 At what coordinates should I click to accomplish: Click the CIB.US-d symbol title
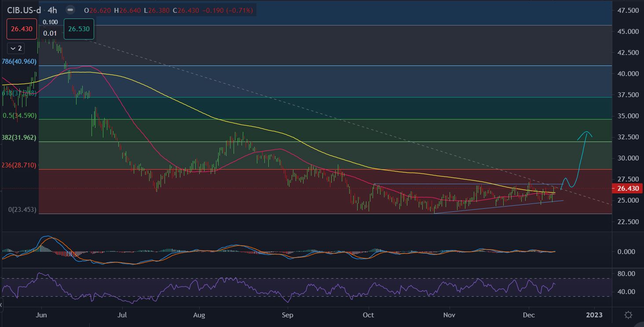24,10
